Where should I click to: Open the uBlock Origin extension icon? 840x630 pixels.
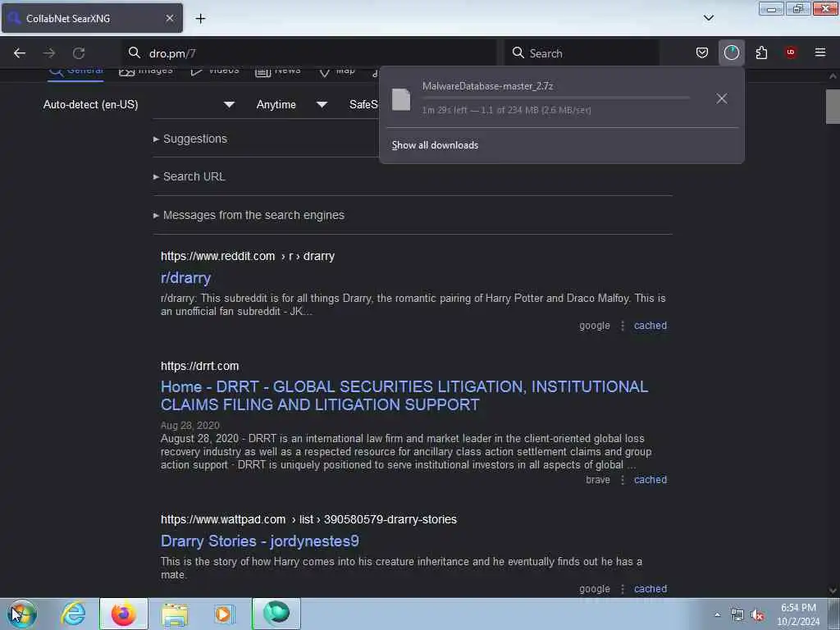click(790, 52)
